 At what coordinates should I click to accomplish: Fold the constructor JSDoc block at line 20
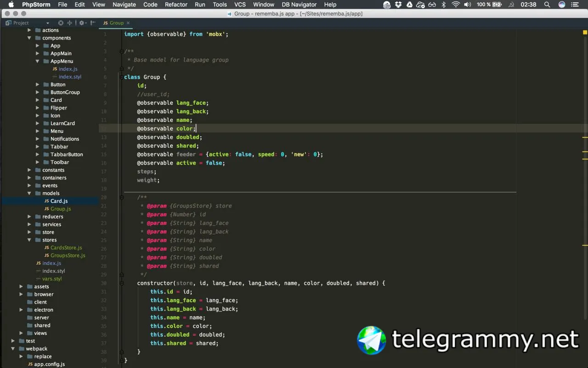click(121, 197)
